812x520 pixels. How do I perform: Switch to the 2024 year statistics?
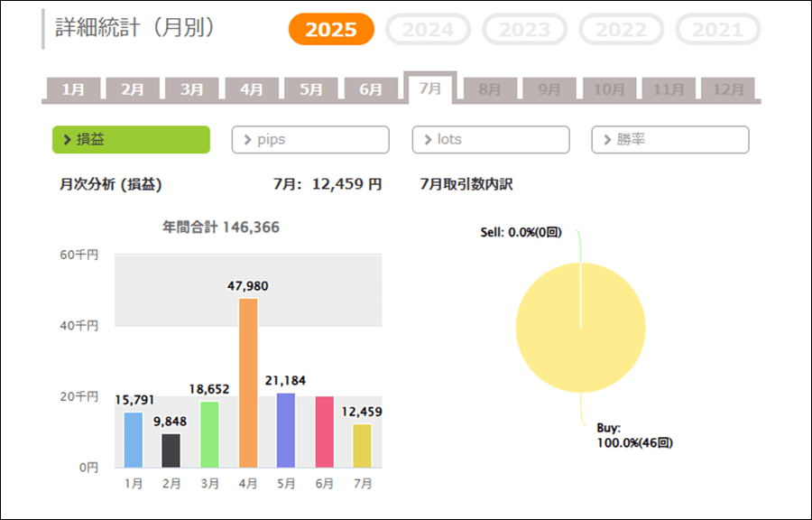[428, 30]
